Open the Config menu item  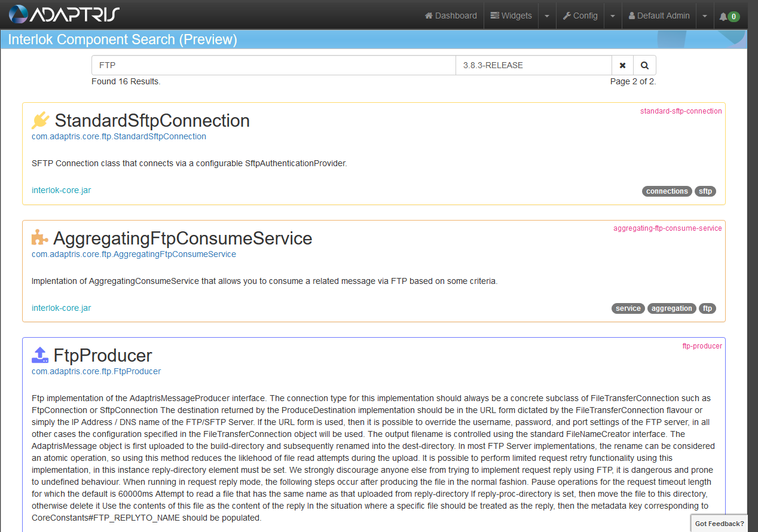pyautogui.click(x=580, y=16)
